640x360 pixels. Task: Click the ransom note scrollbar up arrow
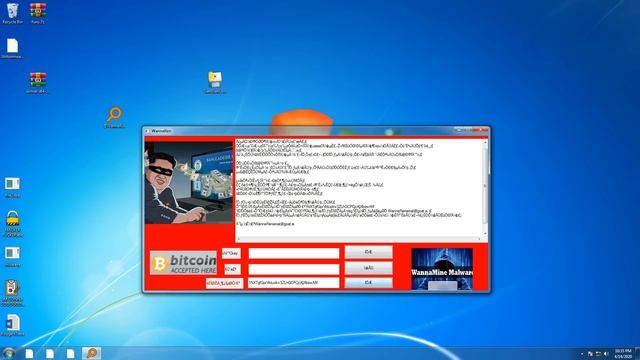point(485,142)
